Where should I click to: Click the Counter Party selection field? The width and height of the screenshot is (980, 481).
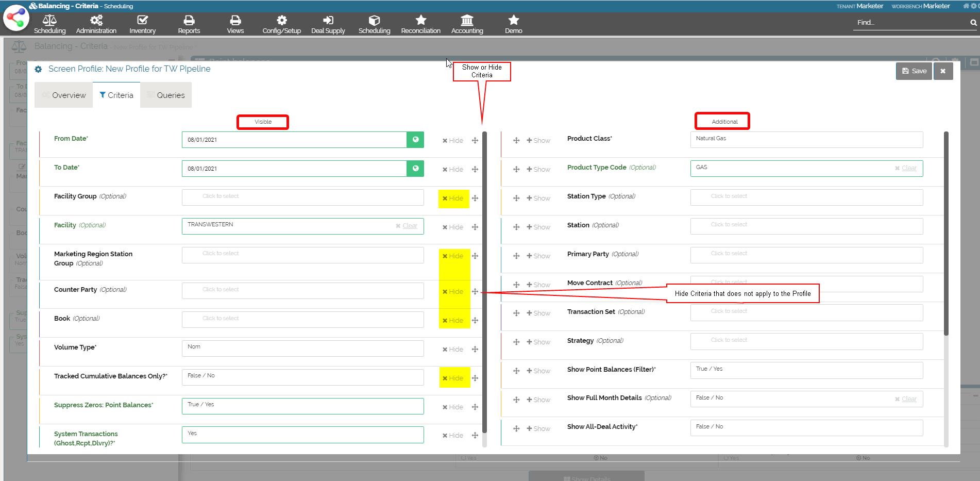302,290
